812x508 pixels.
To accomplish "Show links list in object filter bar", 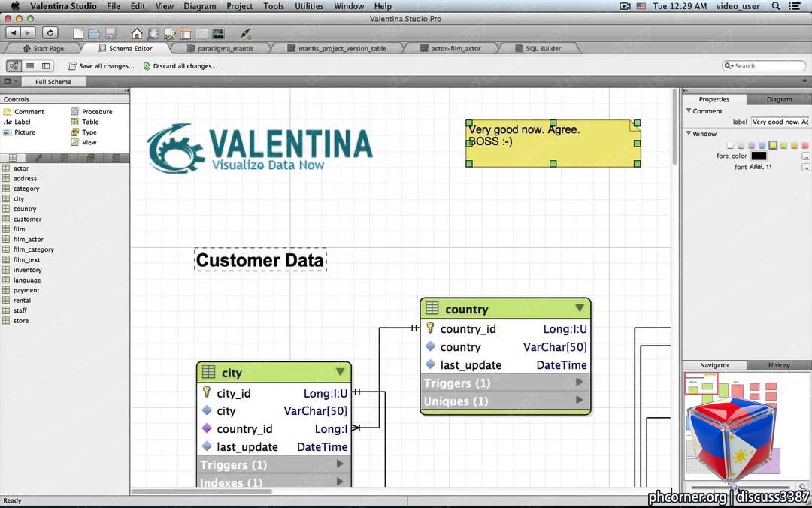I will 38,158.
